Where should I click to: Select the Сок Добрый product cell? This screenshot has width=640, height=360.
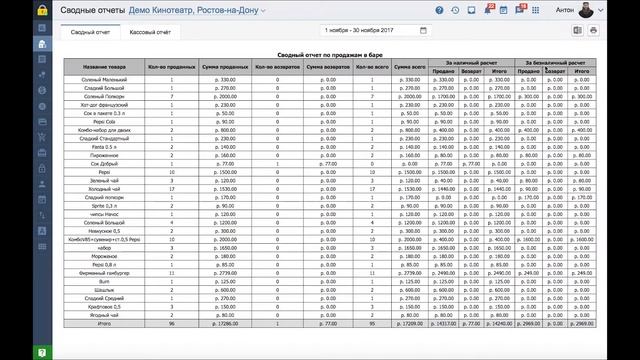coord(104,164)
